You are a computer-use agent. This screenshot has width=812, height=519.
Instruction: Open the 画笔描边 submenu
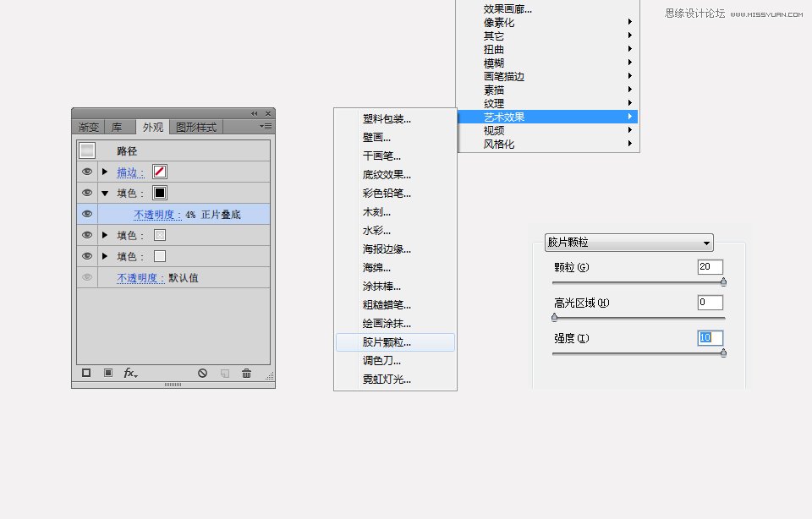547,76
